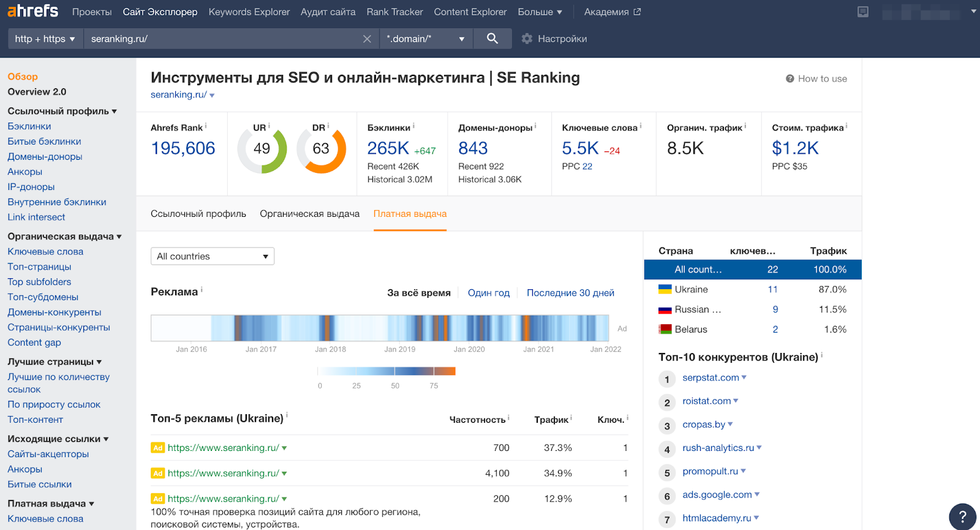Open Аудит сайта in top navigation

coord(328,12)
